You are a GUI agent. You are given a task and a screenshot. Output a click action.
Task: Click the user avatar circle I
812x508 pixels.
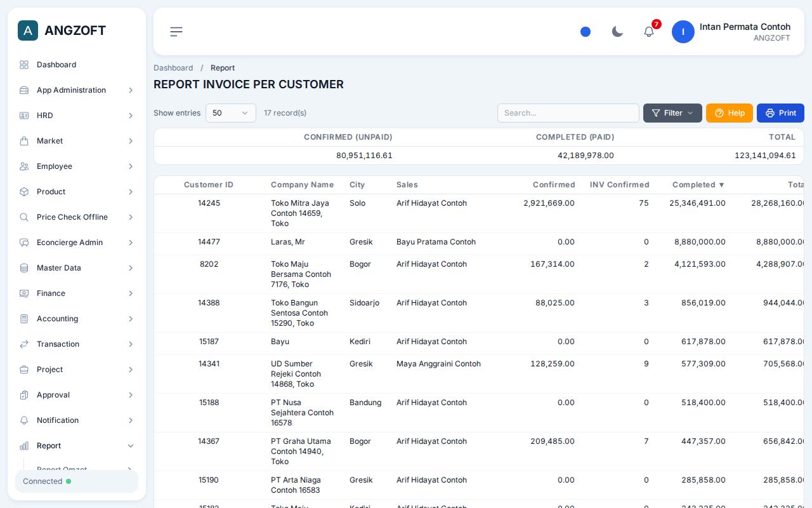[x=683, y=32]
